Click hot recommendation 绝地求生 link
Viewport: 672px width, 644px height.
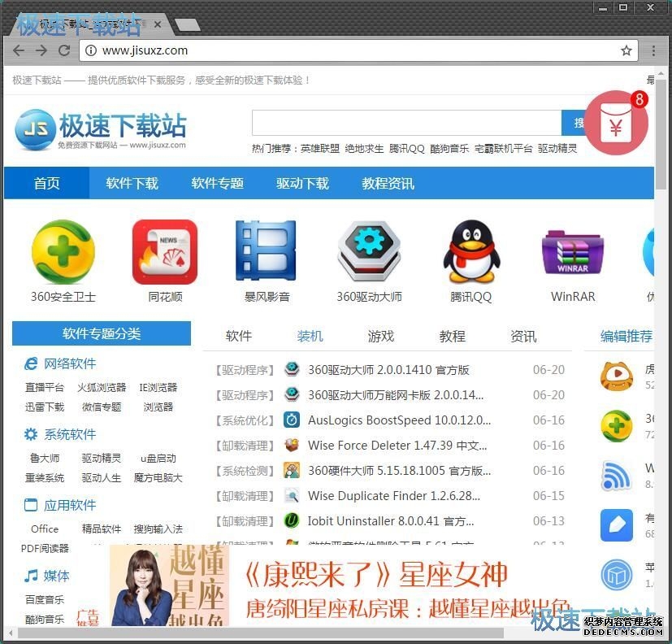(x=364, y=149)
